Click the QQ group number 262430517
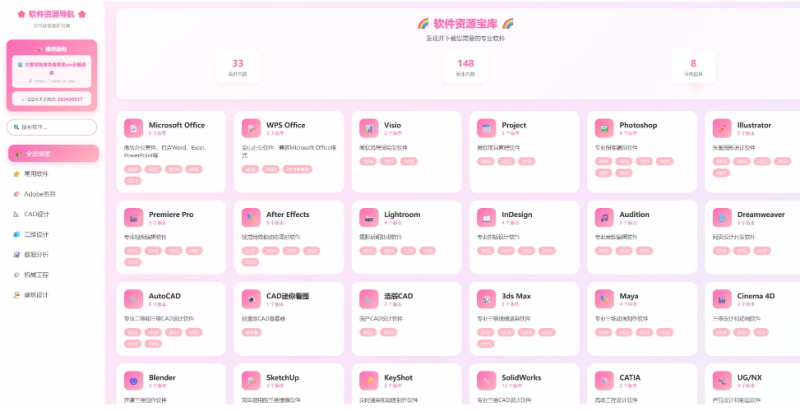The width and height of the screenshot is (800, 411). 70,99
